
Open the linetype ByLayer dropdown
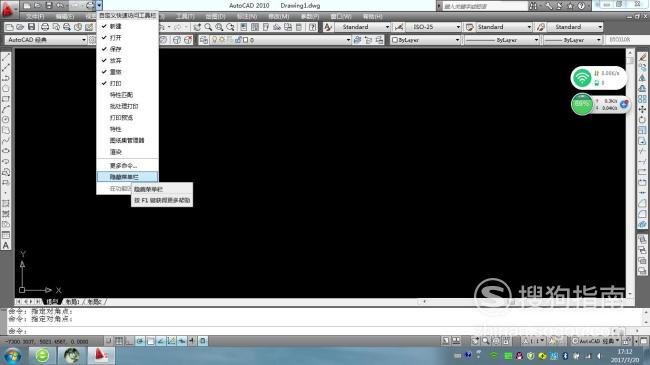tap(536, 40)
